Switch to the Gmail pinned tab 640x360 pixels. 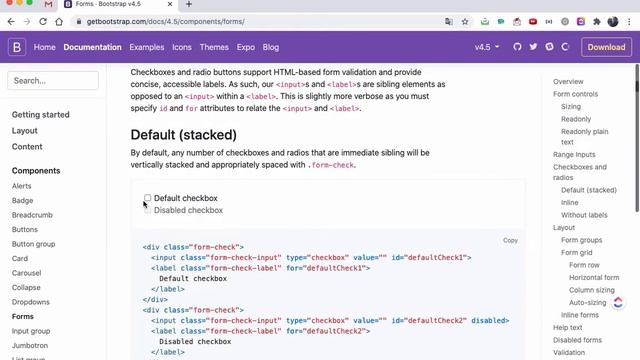point(48,4)
